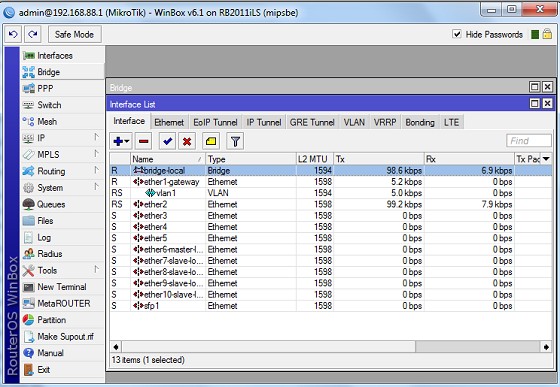Screen dimensions: 560x387
Task: Expand the MPLS submenu
Action: point(62,155)
